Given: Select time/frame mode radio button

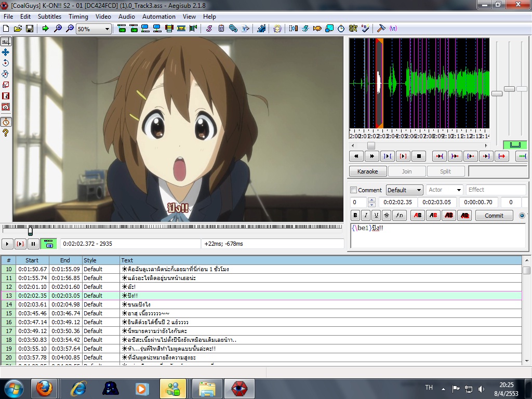Looking at the screenshot, I should click(522, 216).
